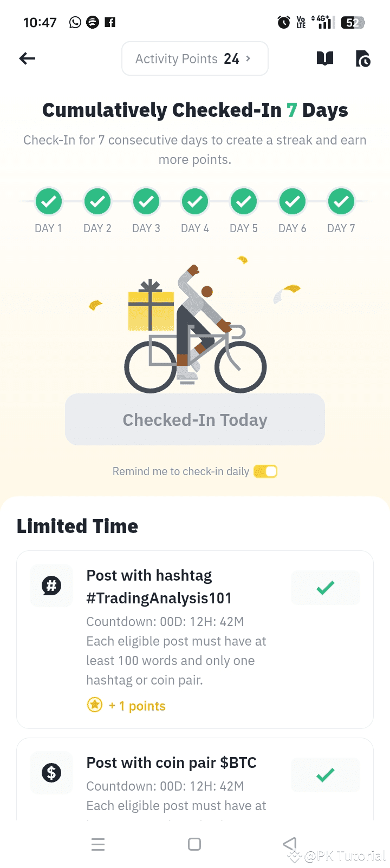The height and width of the screenshot is (868, 390).
Task: Tap the hashtag task completed checkmark button
Action: pyautogui.click(x=325, y=588)
